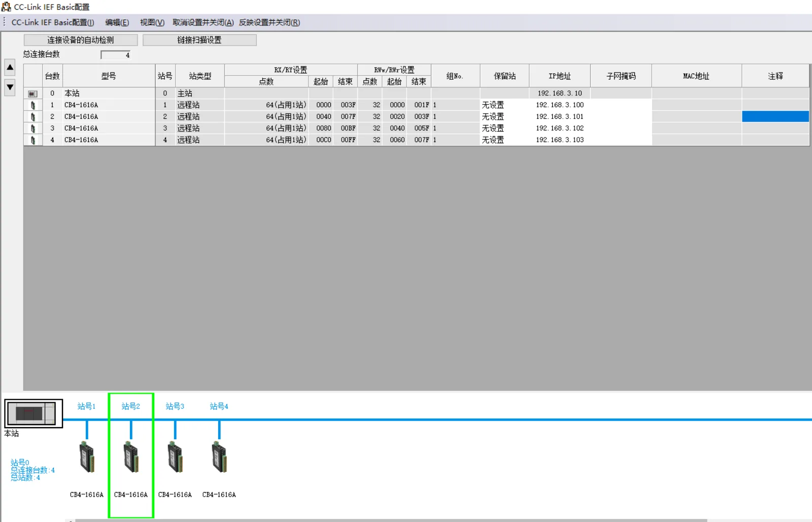Click the MAC地址 column header
The width and height of the screenshot is (812, 522).
(696, 76)
